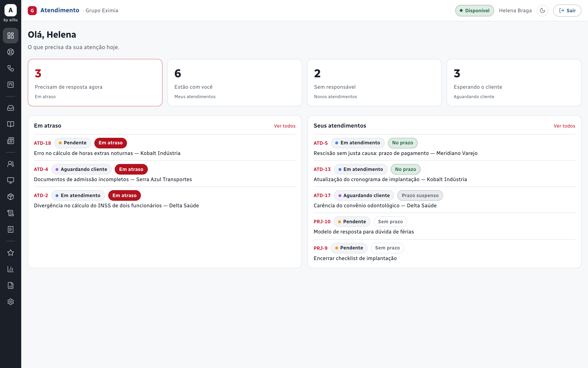Click 'Carência do convênio odontológico' text

pos(356,205)
